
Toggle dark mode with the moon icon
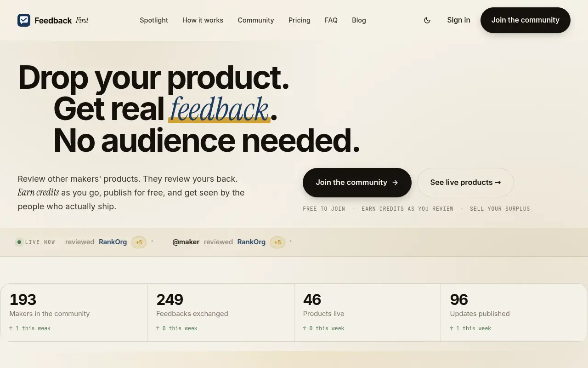click(427, 20)
